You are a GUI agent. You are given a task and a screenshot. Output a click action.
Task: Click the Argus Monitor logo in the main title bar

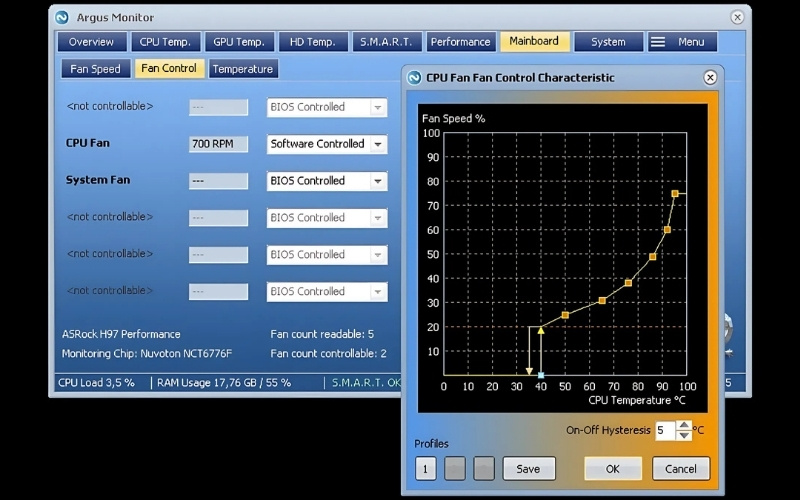pos(62,18)
